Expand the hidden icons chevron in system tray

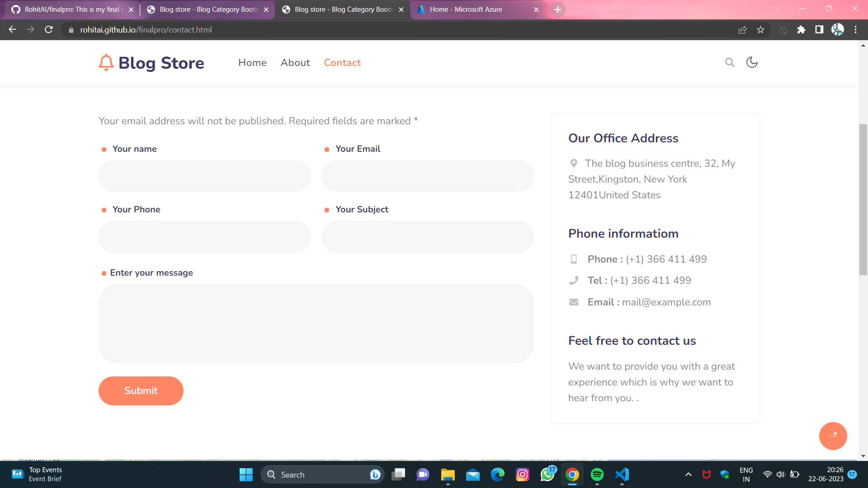[x=688, y=474]
